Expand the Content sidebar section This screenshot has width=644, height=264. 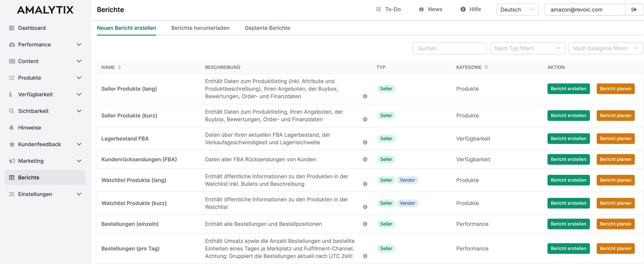tap(79, 61)
